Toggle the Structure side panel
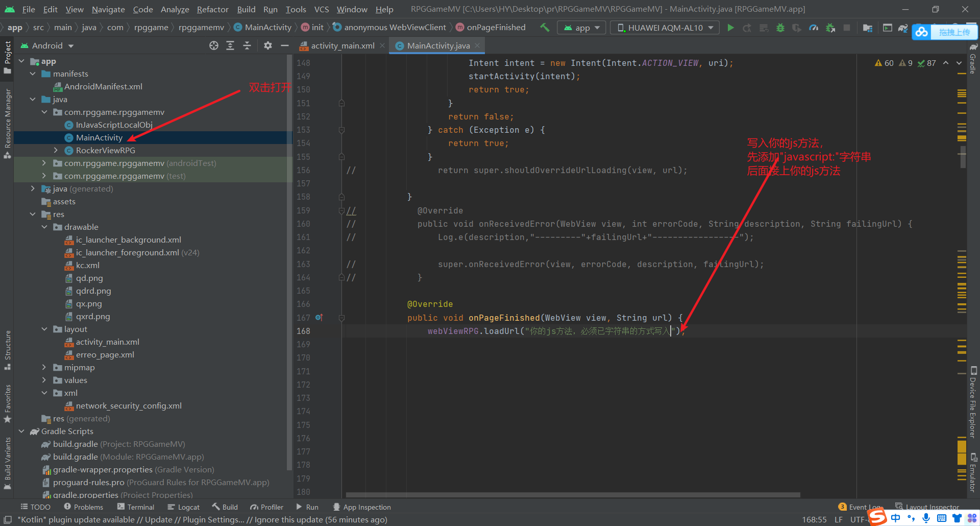 click(x=7, y=350)
